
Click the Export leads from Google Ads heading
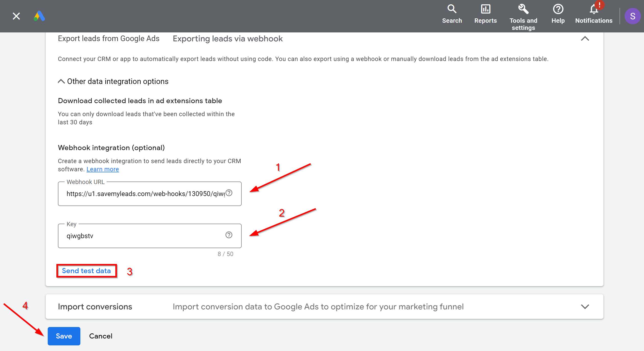[x=109, y=39]
